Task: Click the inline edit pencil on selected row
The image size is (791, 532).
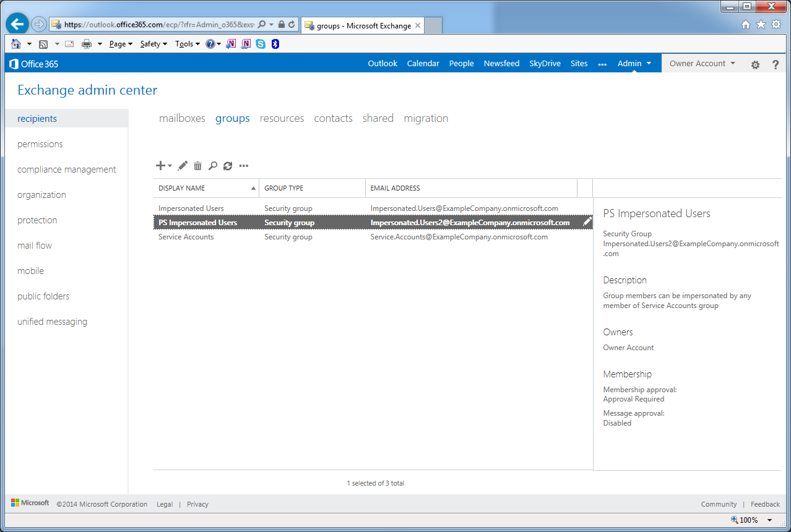Action: pyautogui.click(x=587, y=222)
